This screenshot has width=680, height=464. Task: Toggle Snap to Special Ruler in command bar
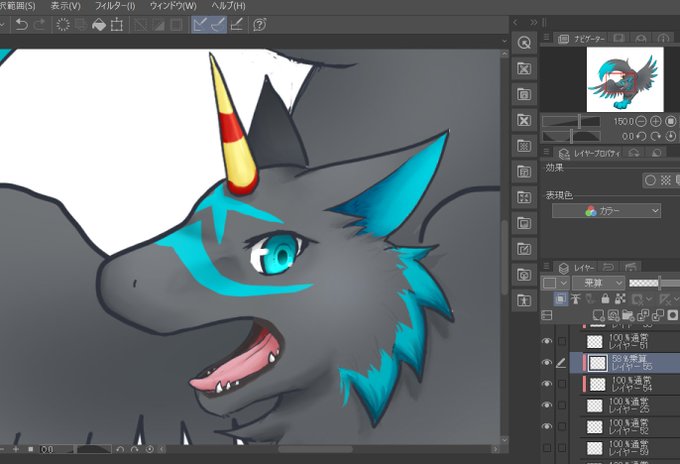(218, 25)
